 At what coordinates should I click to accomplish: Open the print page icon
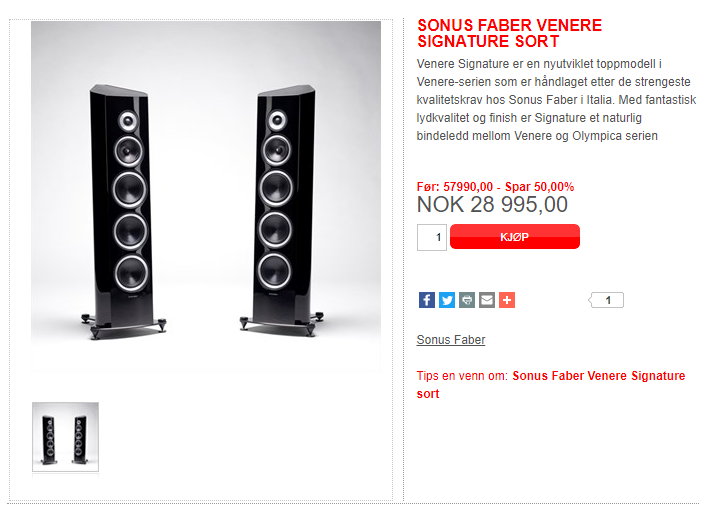point(467,300)
